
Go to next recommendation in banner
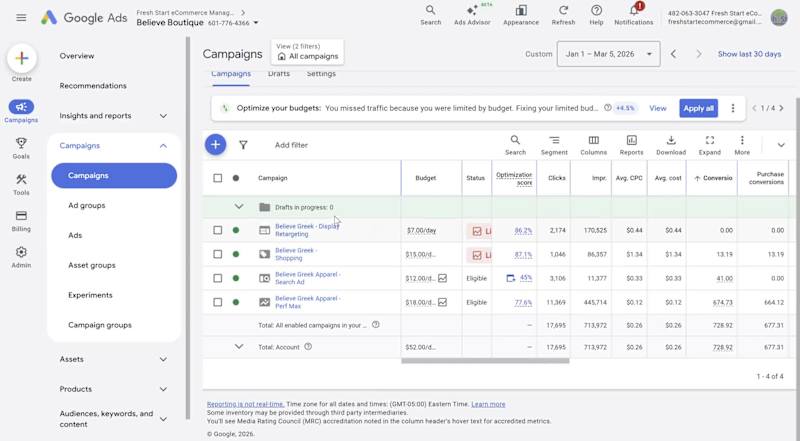[x=781, y=108]
